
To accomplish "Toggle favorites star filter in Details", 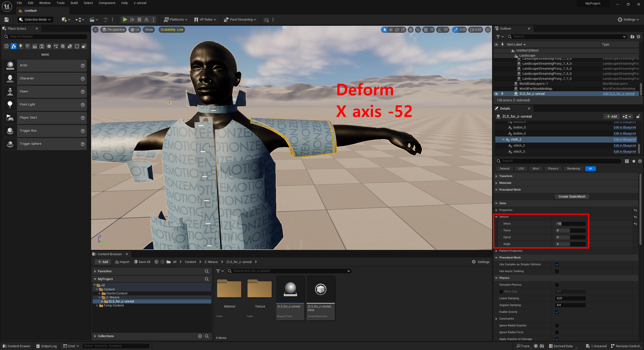I will (634, 161).
